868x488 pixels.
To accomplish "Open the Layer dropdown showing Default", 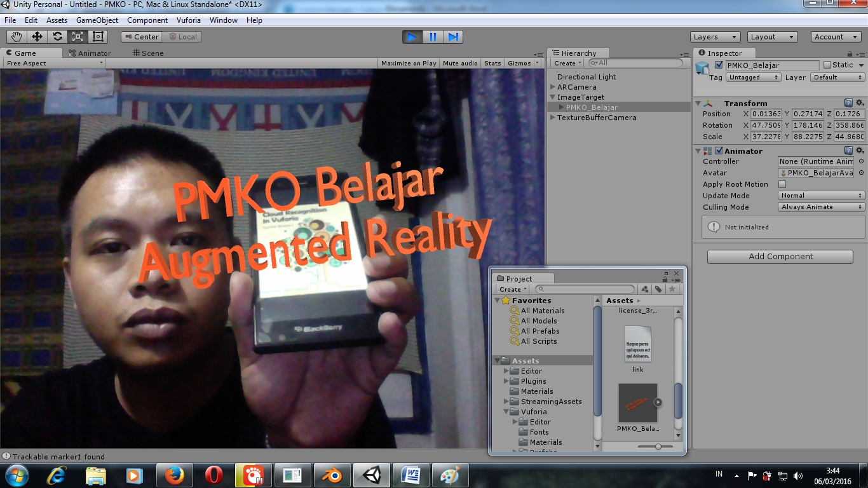I will (837, 78).
